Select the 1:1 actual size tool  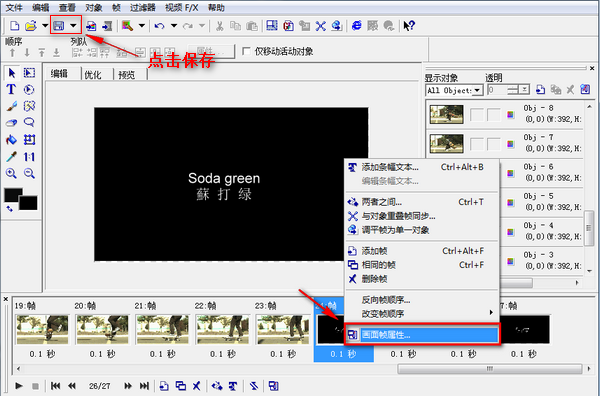pyautogui.click(x=29, y=156)
